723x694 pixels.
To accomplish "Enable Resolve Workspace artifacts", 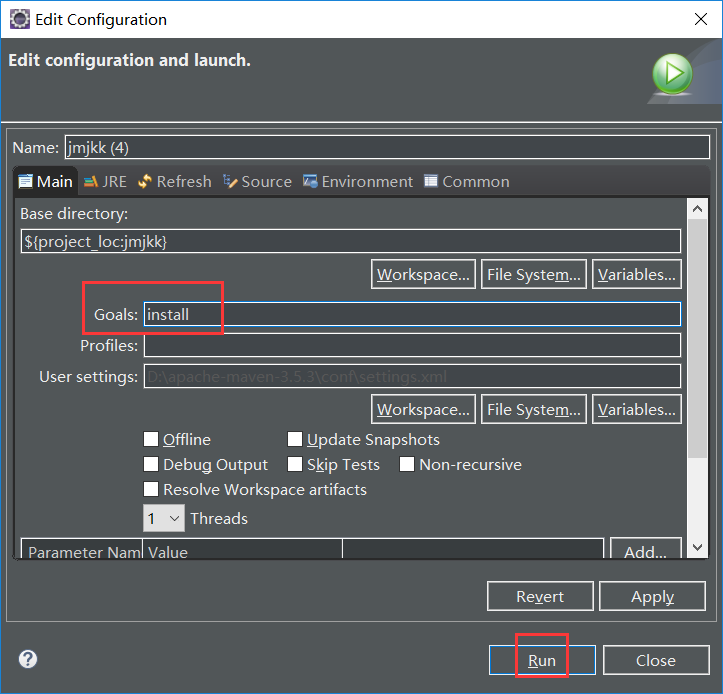I will pos(151,489).
